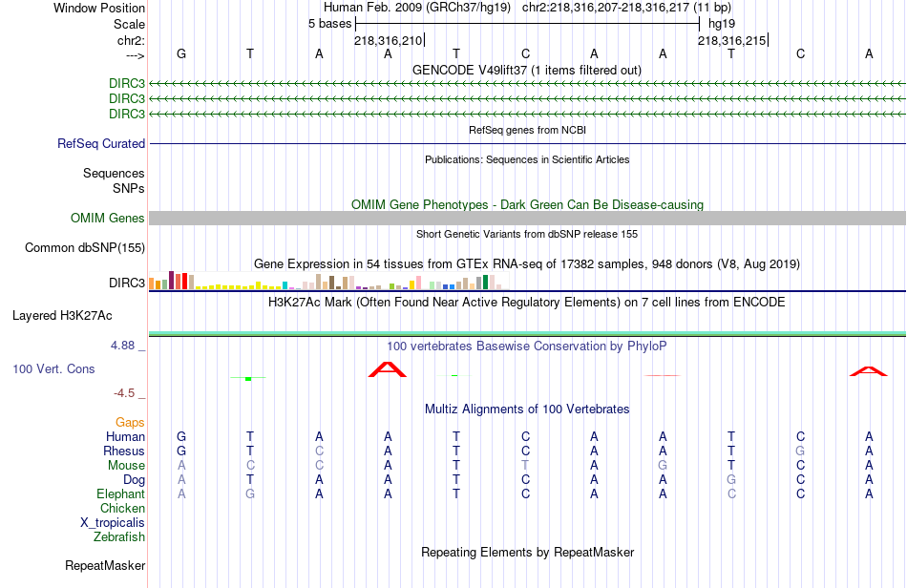Click OMIM Gene Phenotypes track title
This screenshot has width=907, height=588.
(527, 204)
